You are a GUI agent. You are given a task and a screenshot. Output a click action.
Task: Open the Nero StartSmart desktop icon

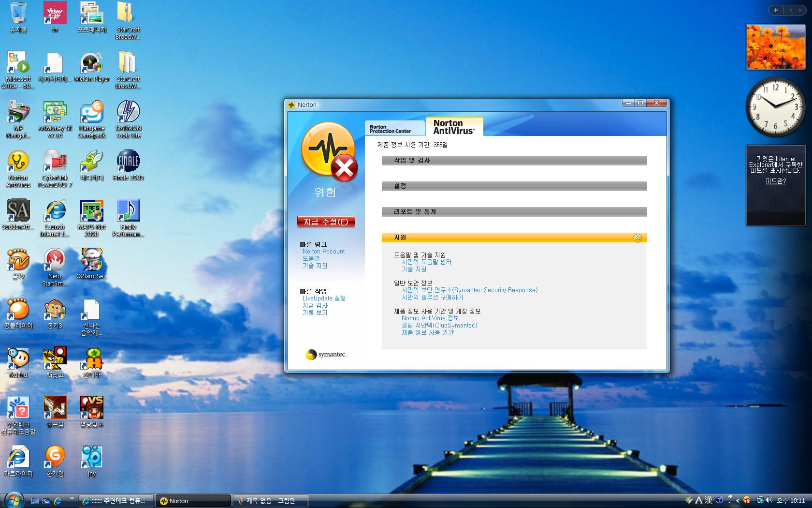coord(55,268)
